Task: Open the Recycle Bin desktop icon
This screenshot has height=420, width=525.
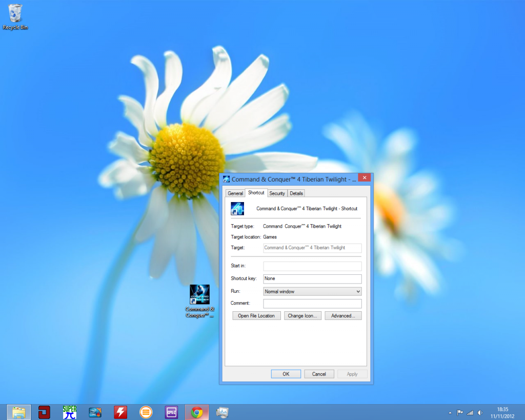Action: click(x=15, y=17)
